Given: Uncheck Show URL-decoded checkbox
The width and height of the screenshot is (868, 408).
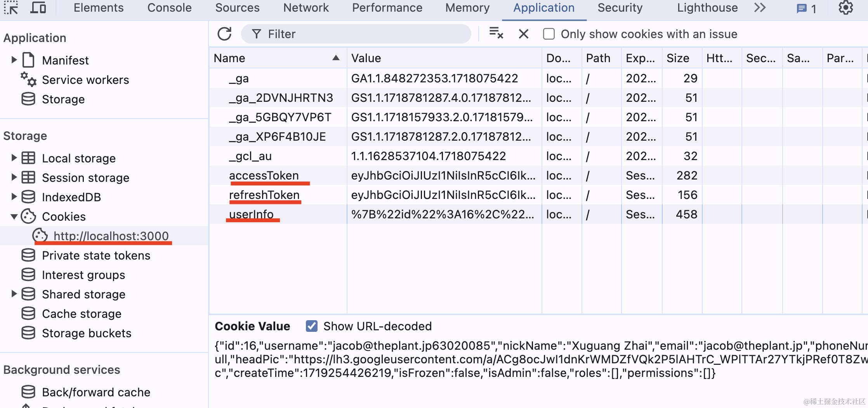Looking at the screenshot, I should point(311,326).
